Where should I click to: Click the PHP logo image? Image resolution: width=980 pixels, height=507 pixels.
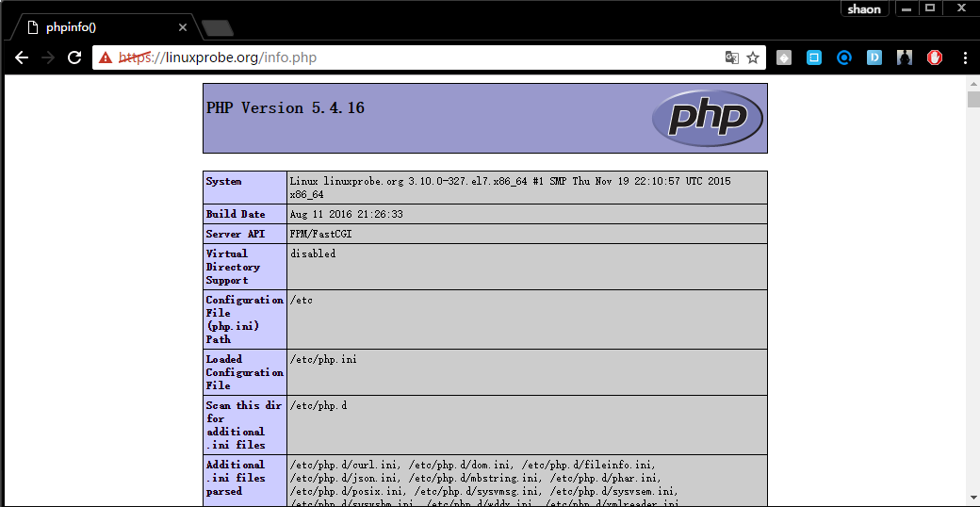(707, 118)
